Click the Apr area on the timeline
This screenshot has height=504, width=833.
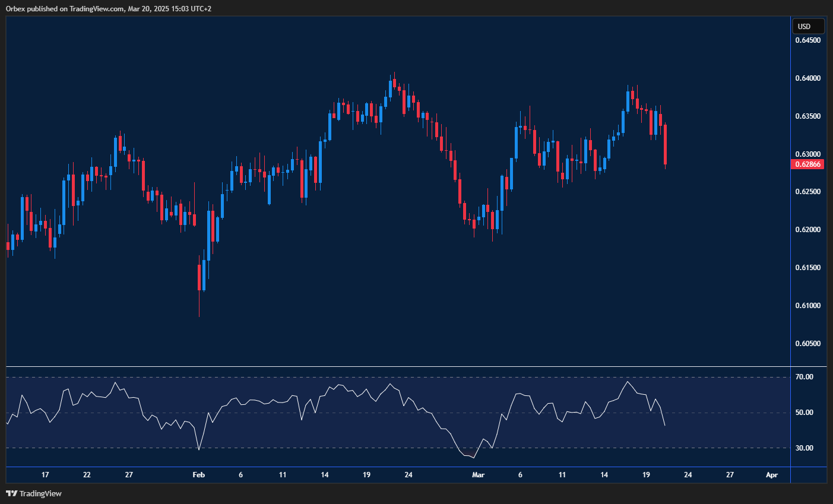772,475
